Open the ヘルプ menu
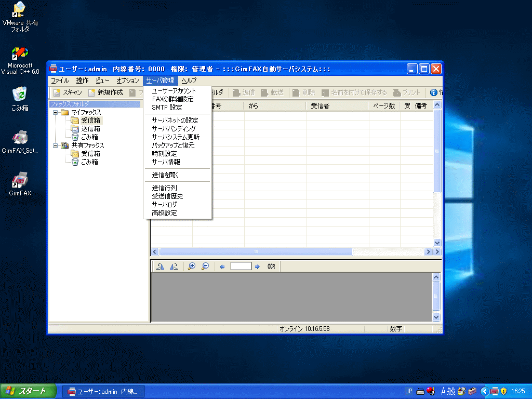 (189, 81)
